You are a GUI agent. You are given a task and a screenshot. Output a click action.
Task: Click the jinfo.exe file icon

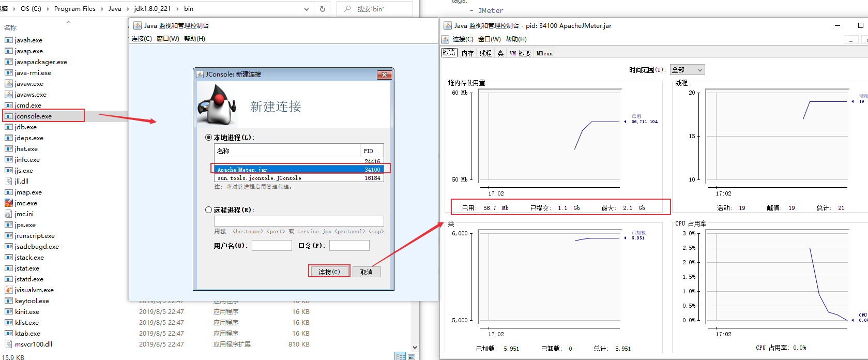[x=9, y=159]
